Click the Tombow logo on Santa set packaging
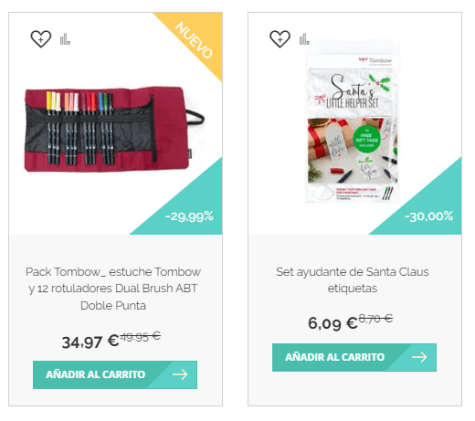475x421 pixels. tap(375, 60)
